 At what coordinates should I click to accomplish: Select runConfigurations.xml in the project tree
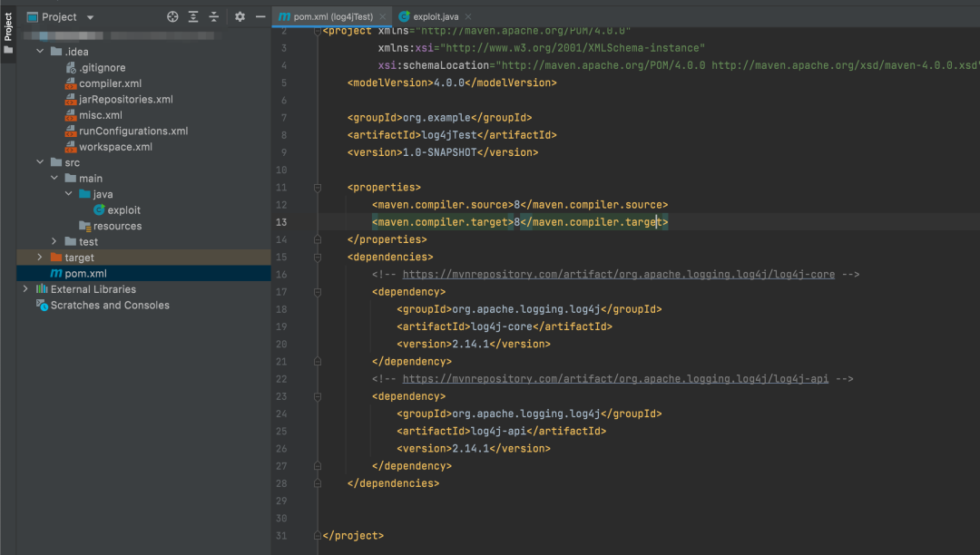click(133, 131)
